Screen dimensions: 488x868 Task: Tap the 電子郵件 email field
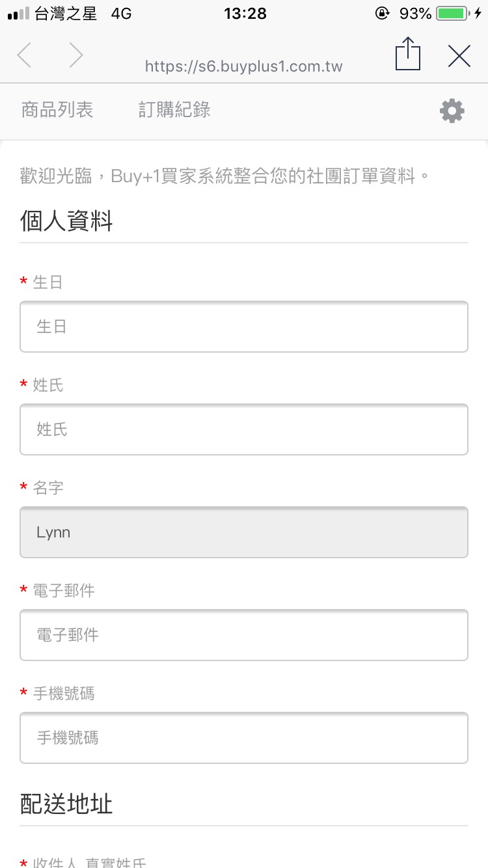pos(244,635)
